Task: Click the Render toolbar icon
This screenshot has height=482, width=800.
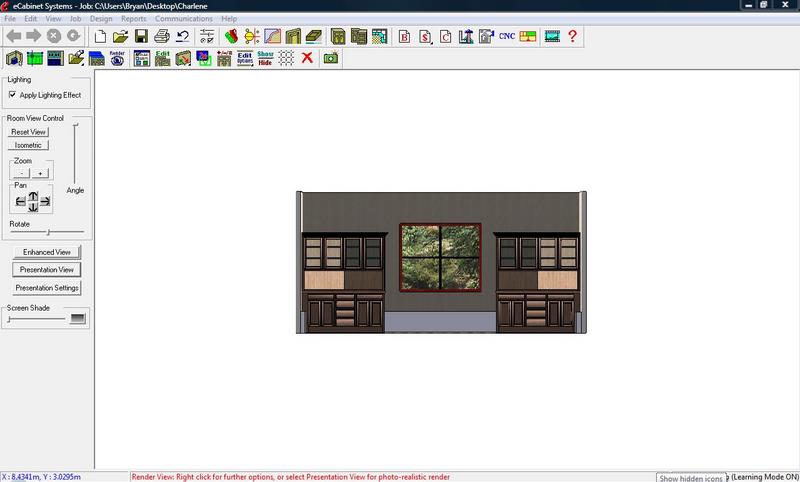Action: click(117, 58)
